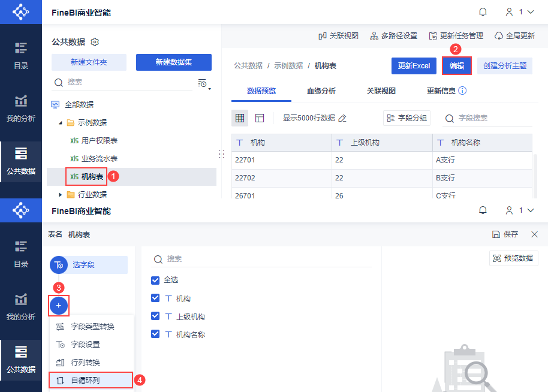Click the 机构 column header
This screenshot has height=392, width=548.
click(282, 143)
